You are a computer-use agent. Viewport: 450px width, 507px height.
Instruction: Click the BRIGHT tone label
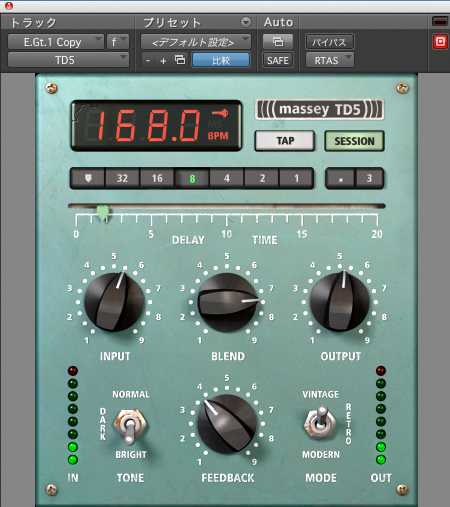click(131, 455)
